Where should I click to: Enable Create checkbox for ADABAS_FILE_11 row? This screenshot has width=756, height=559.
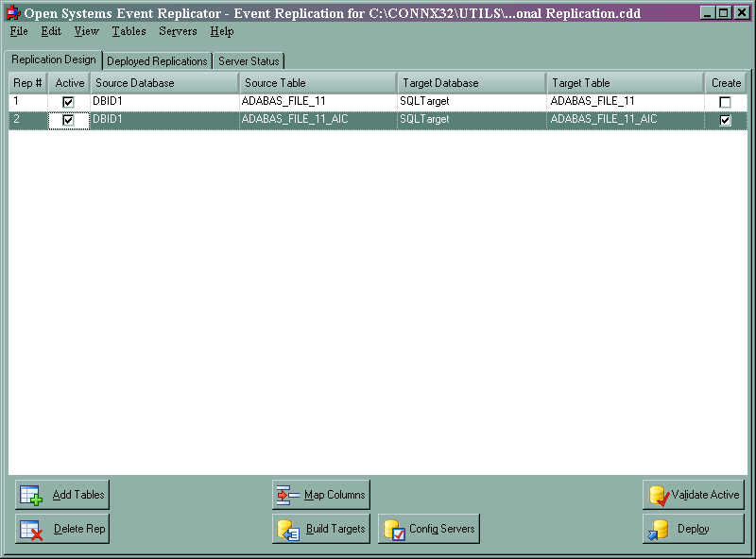(x=727, y=101)
